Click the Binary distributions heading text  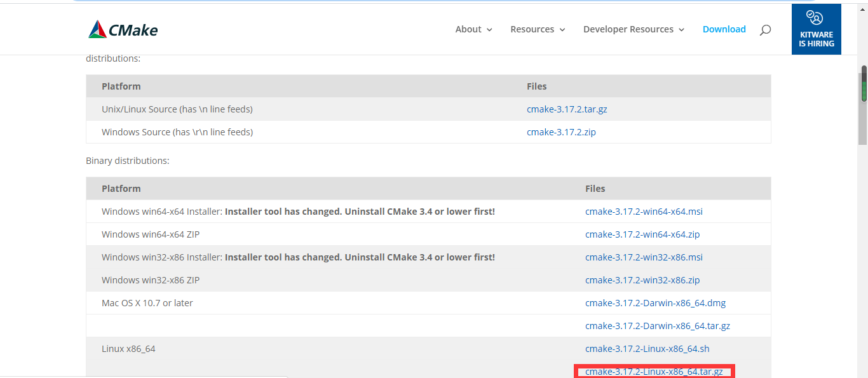click(x=128, y=161)
